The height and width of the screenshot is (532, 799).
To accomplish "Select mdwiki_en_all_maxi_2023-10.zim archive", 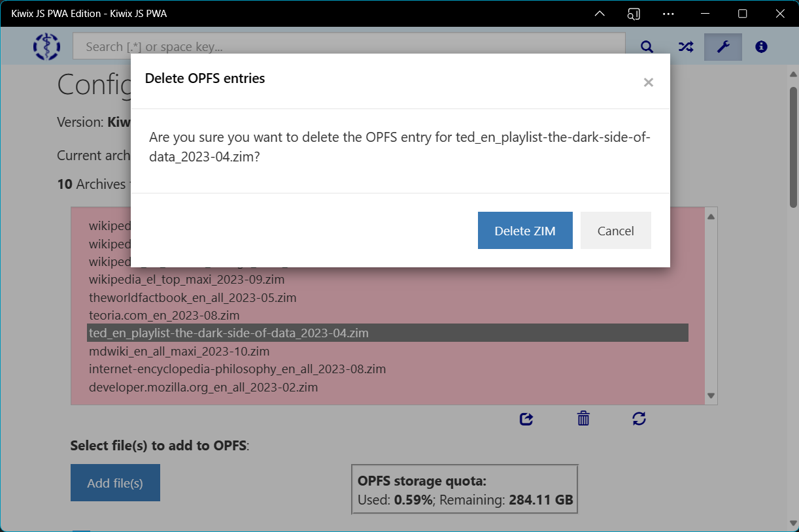I will tap(179, 351).
